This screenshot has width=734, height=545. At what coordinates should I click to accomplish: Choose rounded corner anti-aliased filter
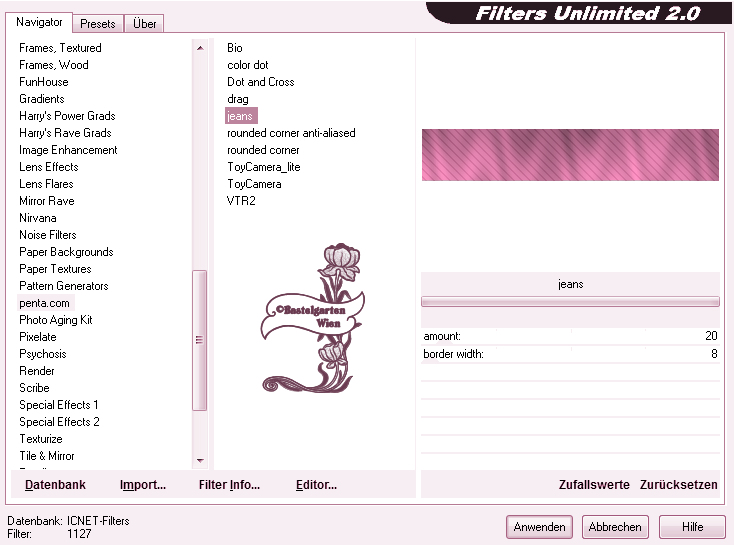click(291, 133)
